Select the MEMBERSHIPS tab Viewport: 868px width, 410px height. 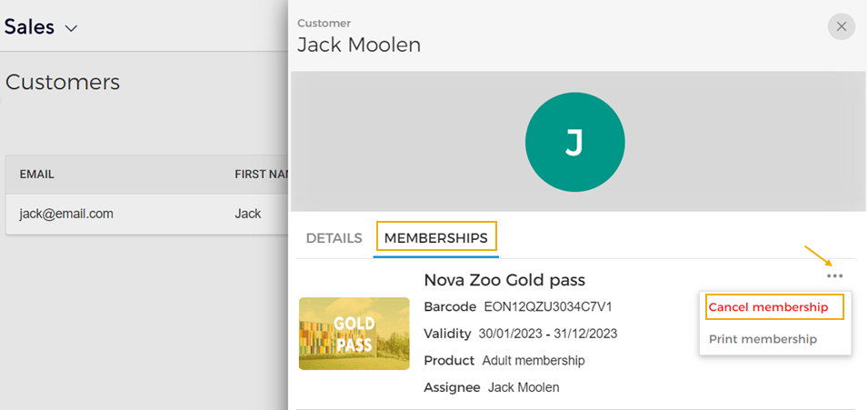tap(436, 238)
